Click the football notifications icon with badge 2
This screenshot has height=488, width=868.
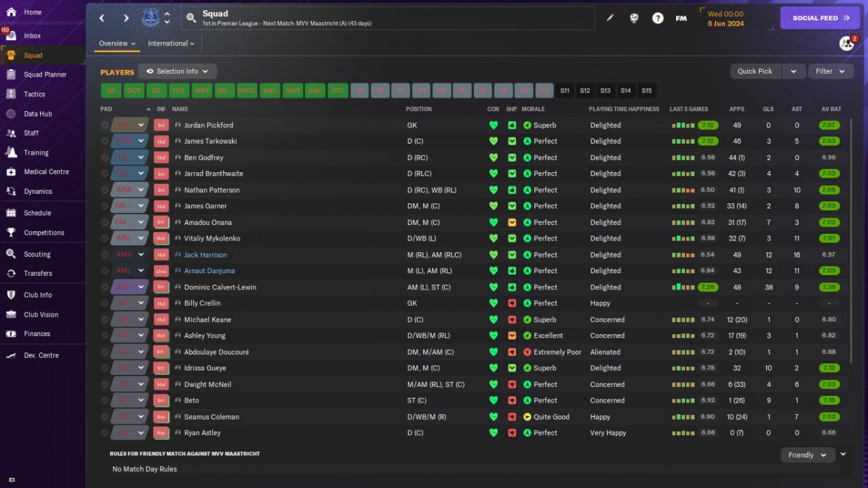pyautogui.click(x=847, y=43)
